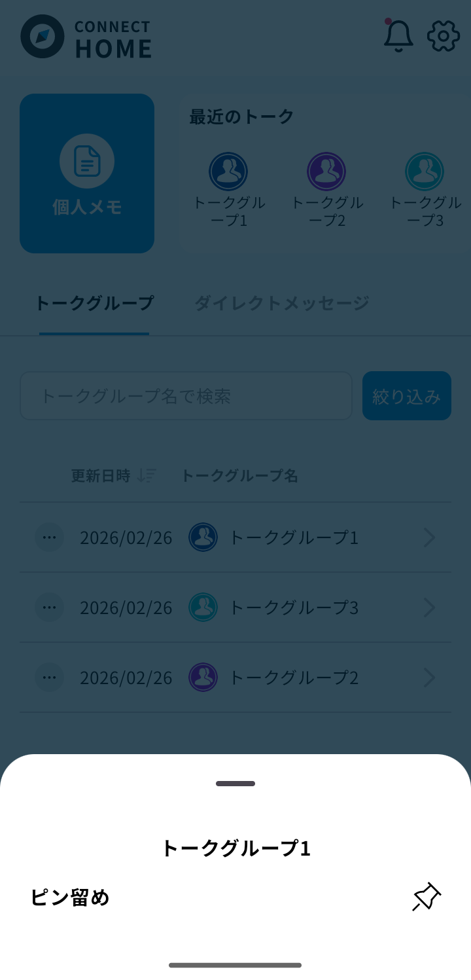Sort the list by 更新日時
The width and height of the screenshot is (471, 980).
pyautogui.click(x=113, y=476)
